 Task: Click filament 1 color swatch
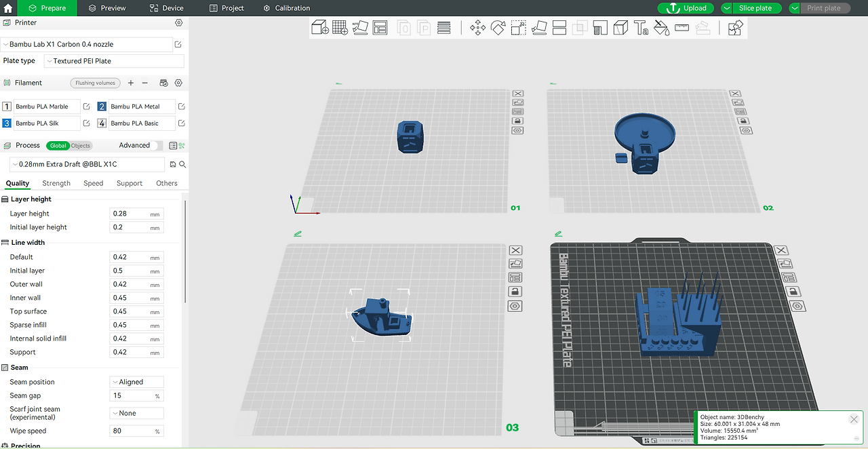click(7, 106)
